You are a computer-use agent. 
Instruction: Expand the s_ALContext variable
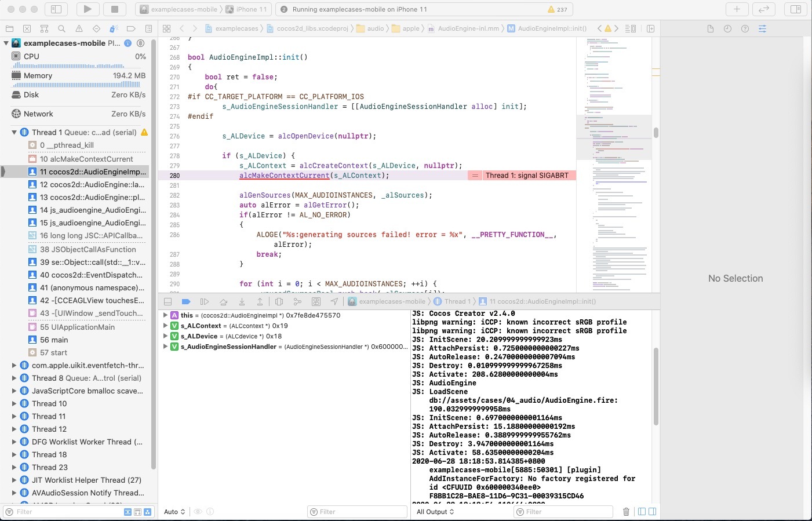click(x=166, y=326)
